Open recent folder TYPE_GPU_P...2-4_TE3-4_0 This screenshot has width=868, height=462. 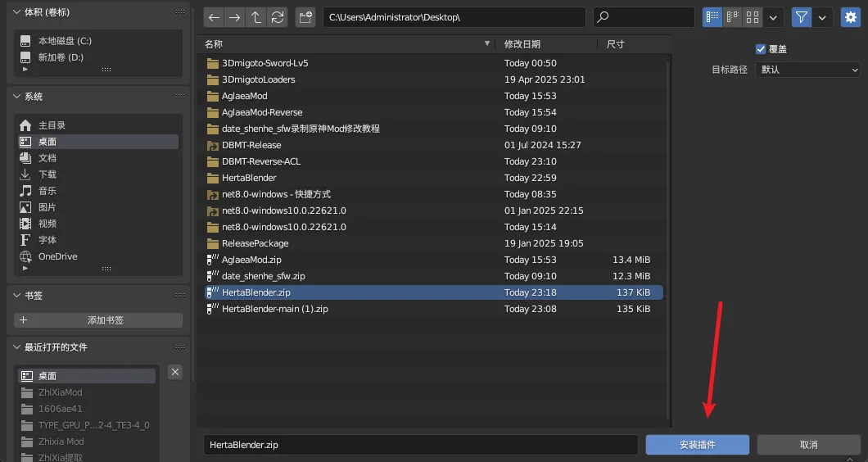coord(87,425)
